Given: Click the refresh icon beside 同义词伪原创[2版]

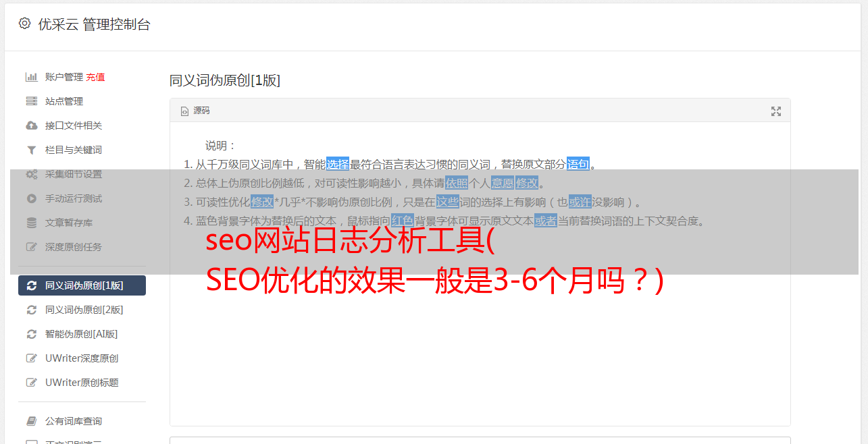Looking at the screenshot, I should tap(31, 310).
